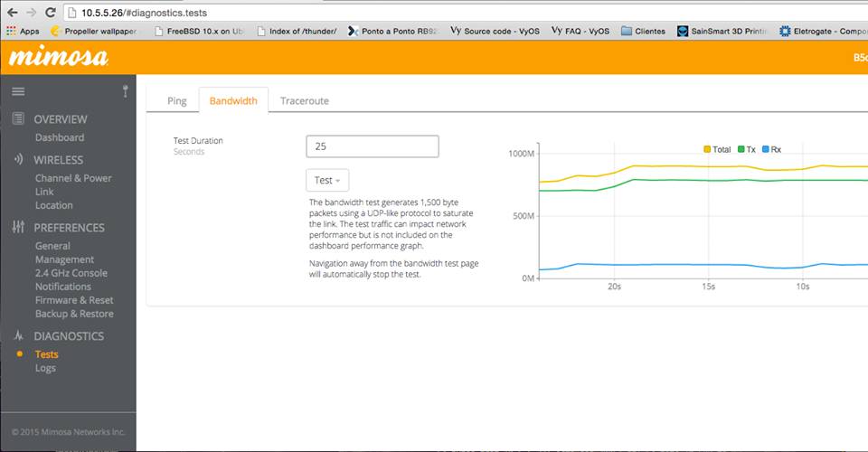Click the PREFERENCES section header
The width and height of the screenshot is (868, 452).
(70, 228)
